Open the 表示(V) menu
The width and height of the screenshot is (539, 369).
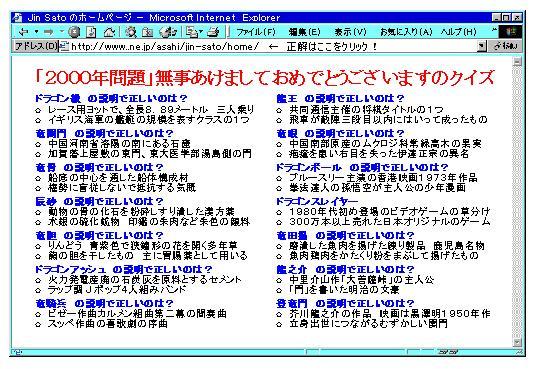tap(351, 32)
